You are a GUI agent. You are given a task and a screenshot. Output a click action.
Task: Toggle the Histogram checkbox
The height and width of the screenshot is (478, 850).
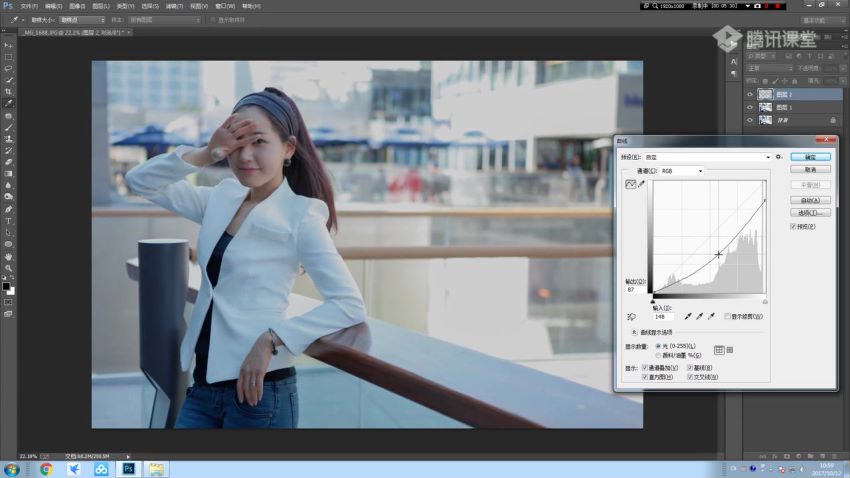coord(645,377)
